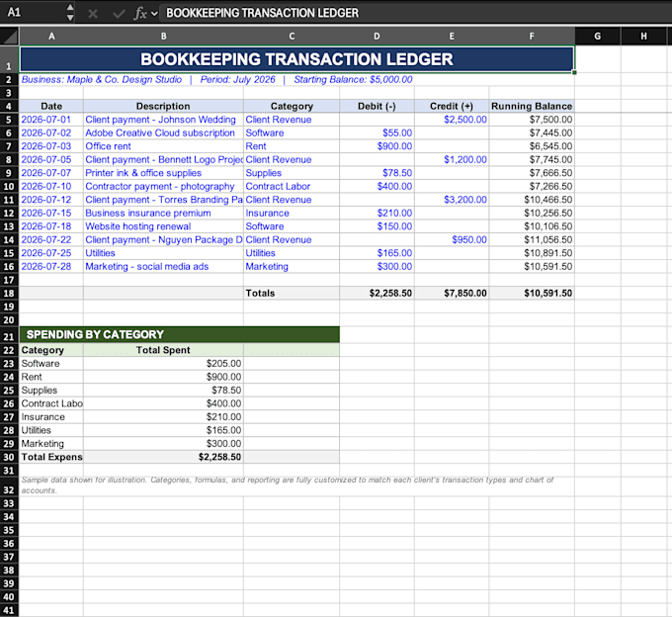Image resolution: width=672 pixels, height=617 pixels.
Task: Select the bold $10,591.50 total balance
Action: pos(532,294)
